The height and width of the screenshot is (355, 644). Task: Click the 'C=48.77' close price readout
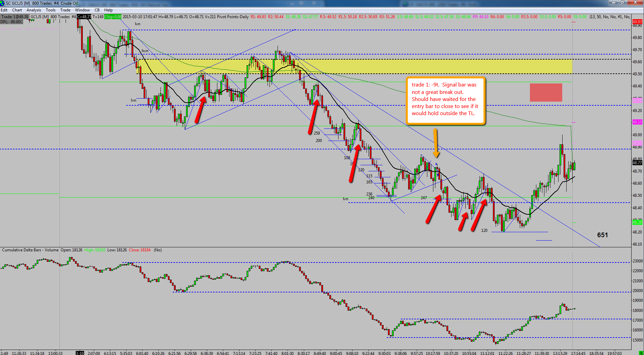[x=84, y=17]
